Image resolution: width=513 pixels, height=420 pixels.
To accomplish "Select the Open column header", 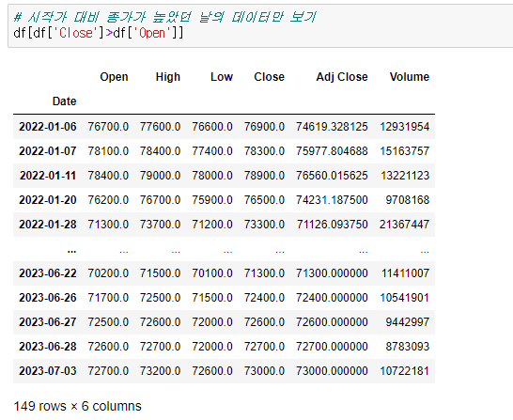I will click(114, 77).
